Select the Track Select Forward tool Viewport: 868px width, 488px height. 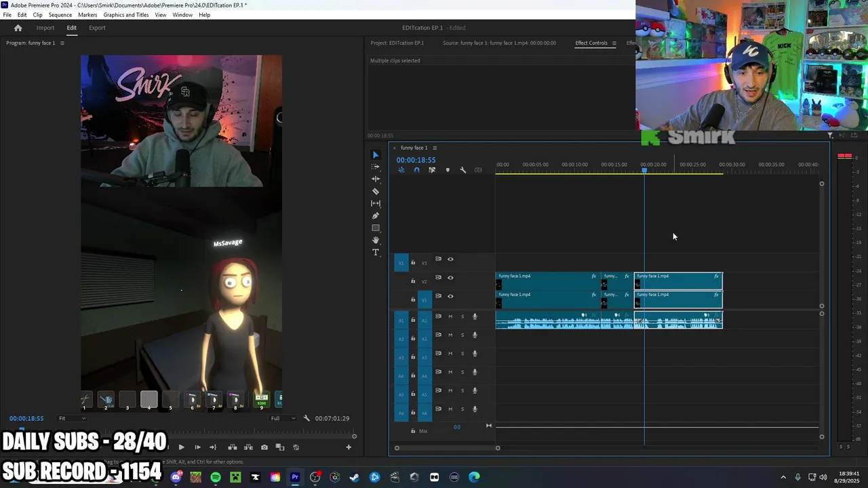[x=376, y=167]
